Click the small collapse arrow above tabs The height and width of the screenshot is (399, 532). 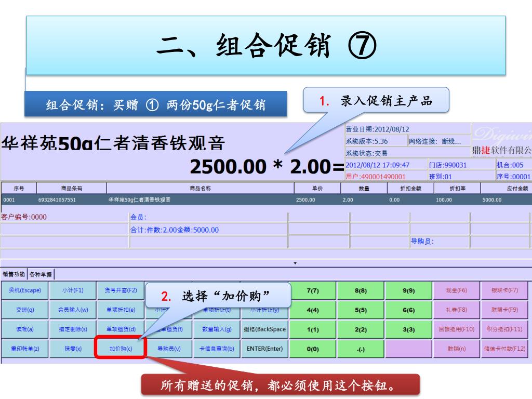click(295, 263)
